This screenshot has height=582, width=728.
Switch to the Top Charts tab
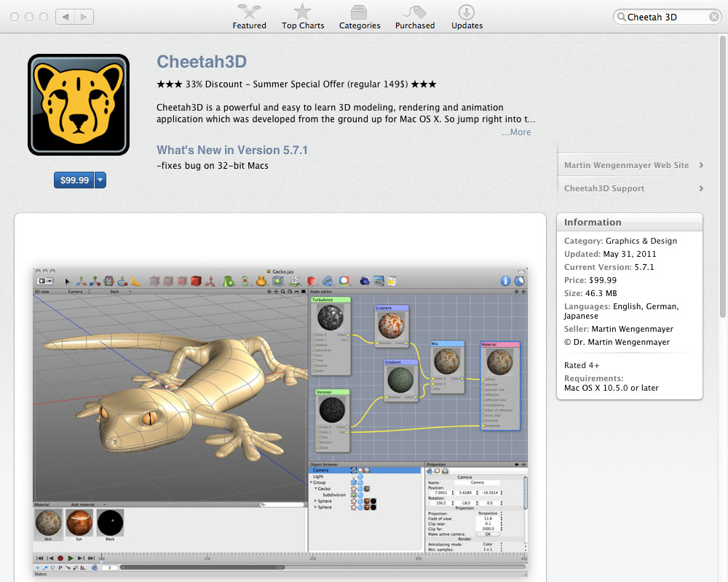tap(303, 17)
